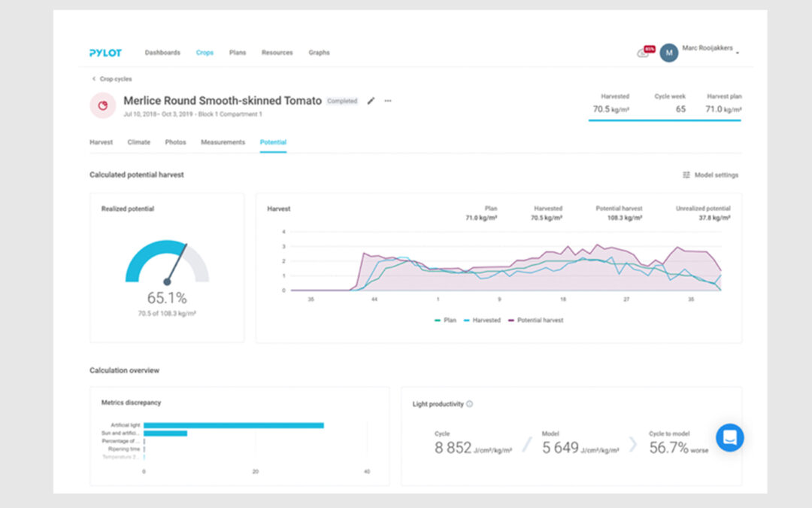
Task: Open the three-dot more options menu
Action: click(x=388, y=101)
